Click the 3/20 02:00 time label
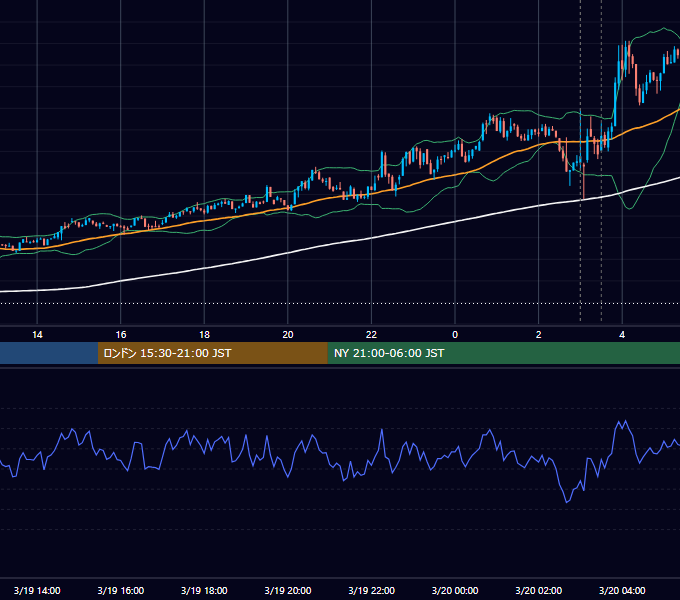 point(539,590)
